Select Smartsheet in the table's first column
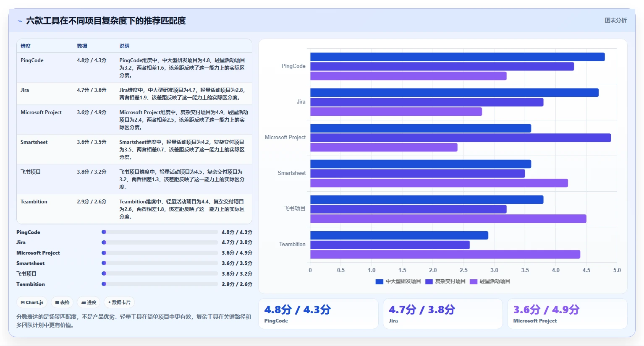The width and height of the screenshot is (644, 346). (34, 142)
